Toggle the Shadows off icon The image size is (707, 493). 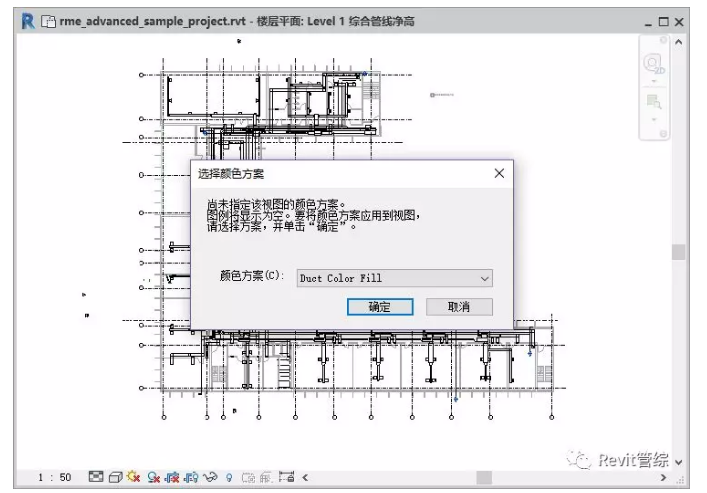tap(153, 477)
